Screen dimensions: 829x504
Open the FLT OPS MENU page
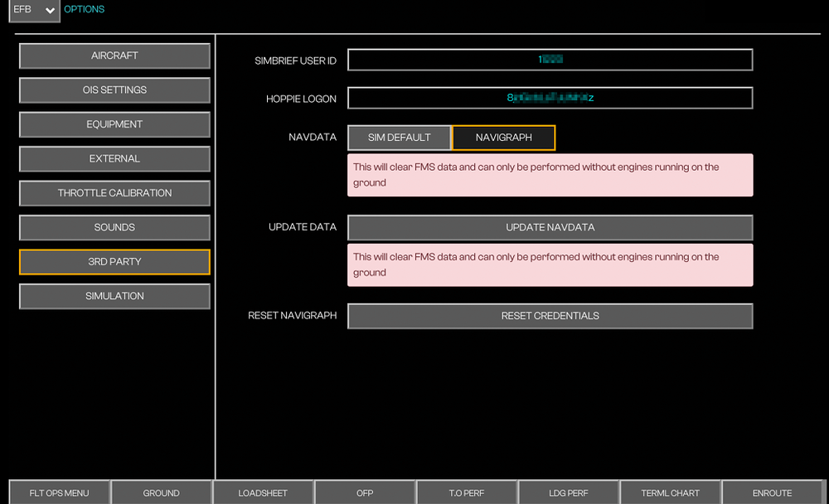(x=59, y=492)
